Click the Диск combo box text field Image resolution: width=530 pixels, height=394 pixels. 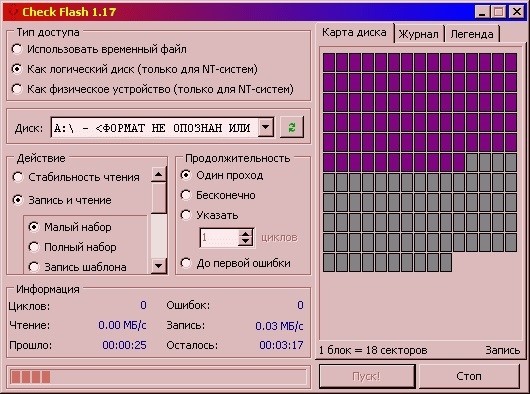pos(154,127)
